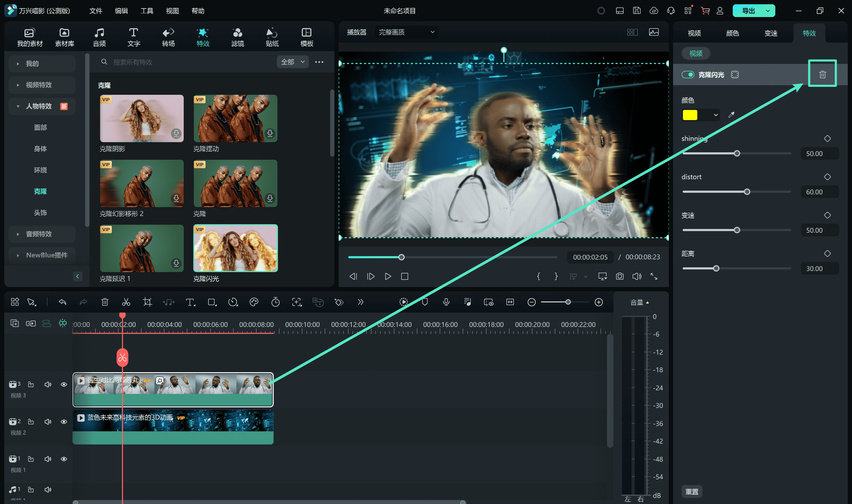Hide the 视频 3 track with eye icon
Screen dimensions: 852x504
(64, 384)
